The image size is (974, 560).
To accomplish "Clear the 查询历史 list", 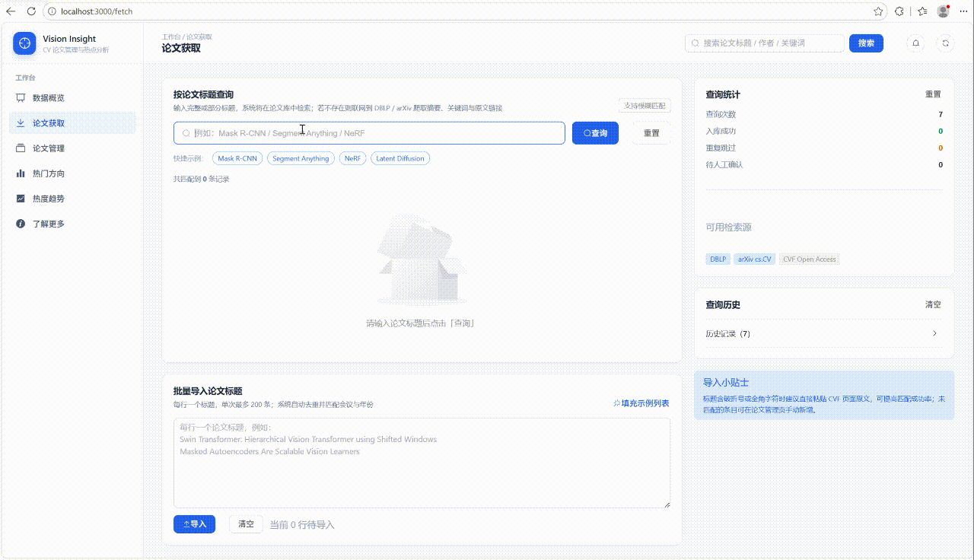I will coord(933,304).
